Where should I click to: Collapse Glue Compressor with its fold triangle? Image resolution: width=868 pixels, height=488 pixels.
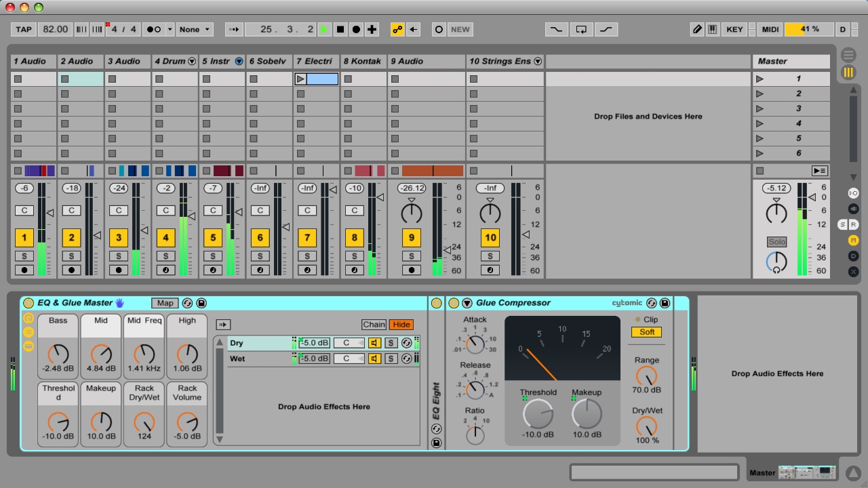tap(467, 303)
